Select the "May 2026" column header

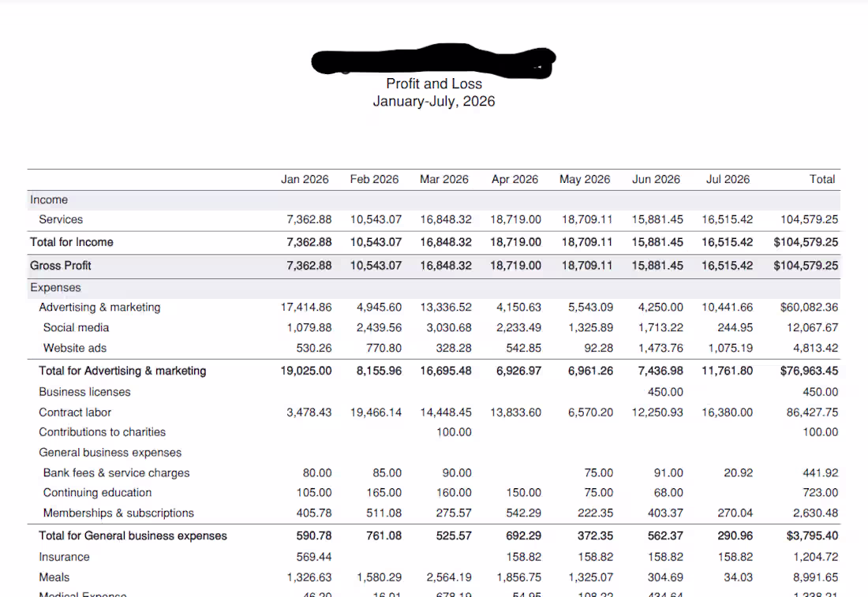coord(585,179)
